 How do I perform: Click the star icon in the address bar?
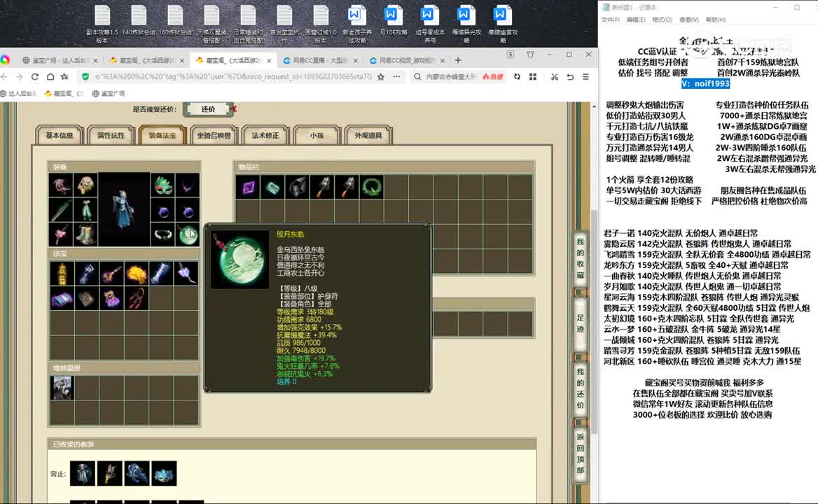381,76
